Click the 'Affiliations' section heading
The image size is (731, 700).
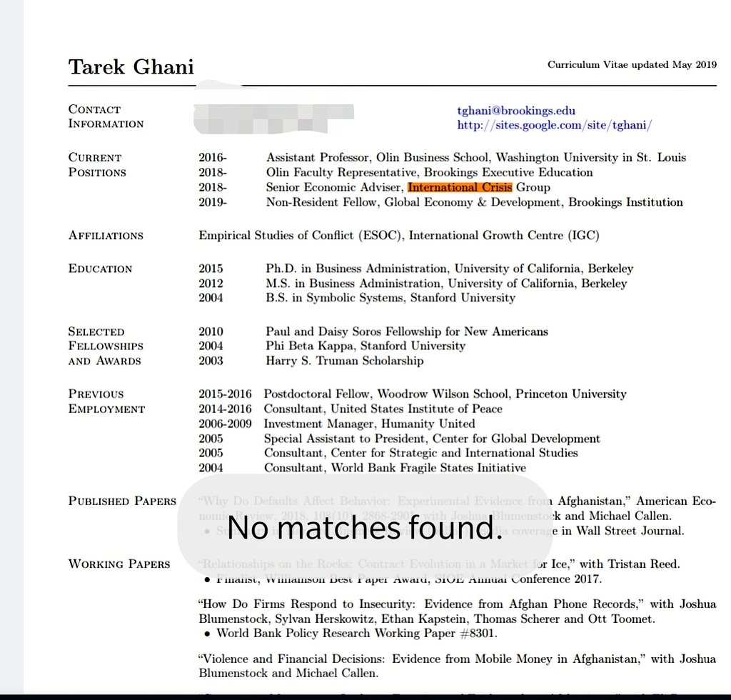coord(106,235)
